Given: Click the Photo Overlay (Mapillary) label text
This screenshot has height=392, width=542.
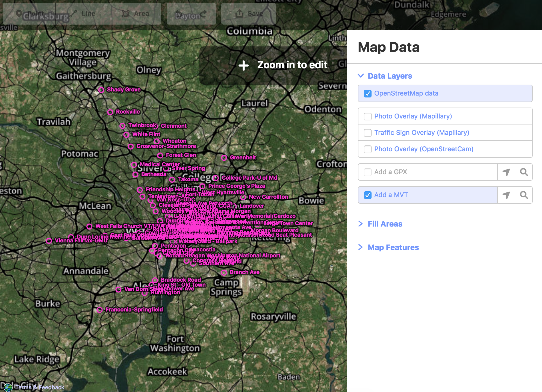Looking at the screenshot, I should (x=413, y=116).
